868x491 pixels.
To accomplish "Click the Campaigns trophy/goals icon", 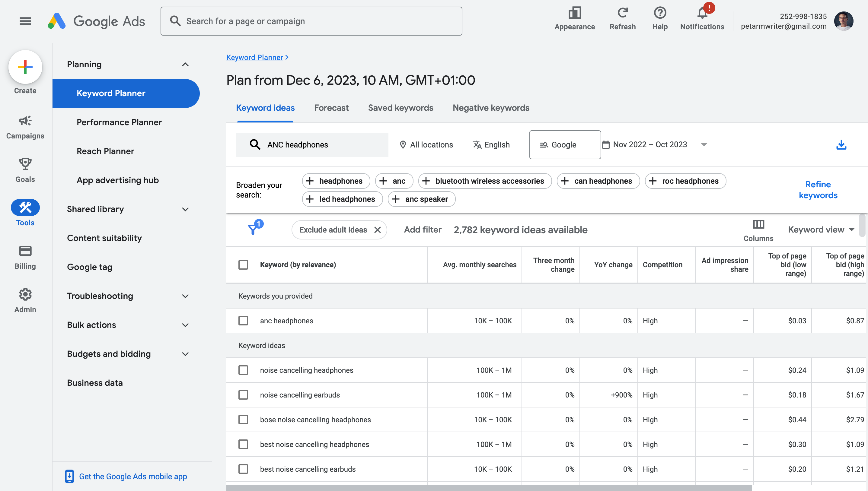I will [x=25, y=163].
